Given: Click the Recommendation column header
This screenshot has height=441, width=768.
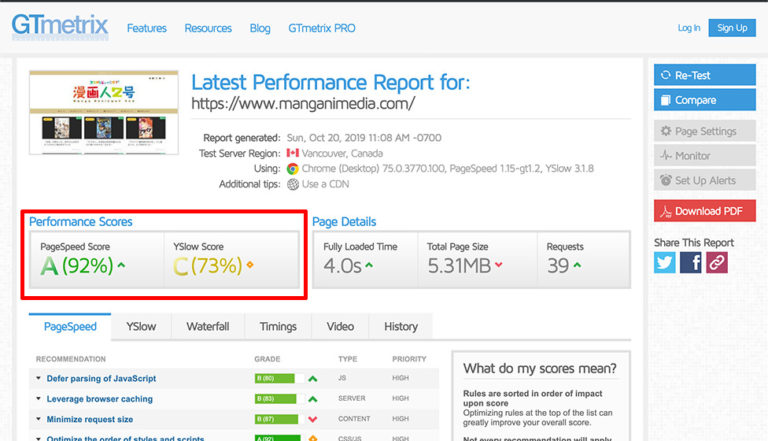Looking at the screenshot, I should point(71,359).
